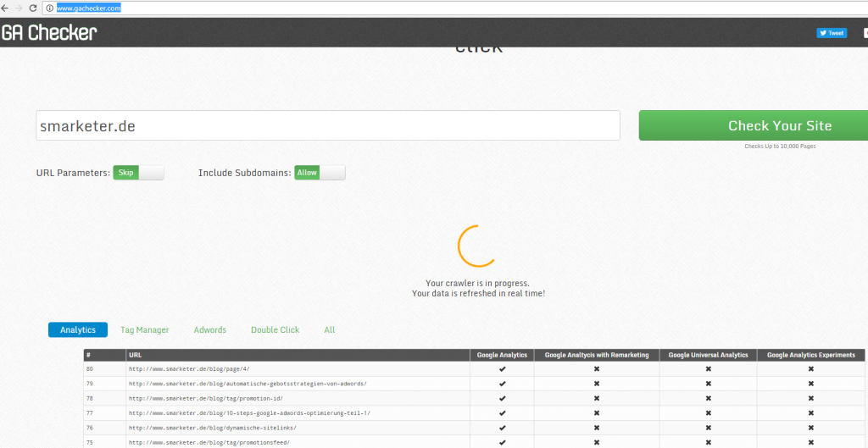Reload the page with the refresh icon
The width and height of the screenshot is (868, 448).
33,8
